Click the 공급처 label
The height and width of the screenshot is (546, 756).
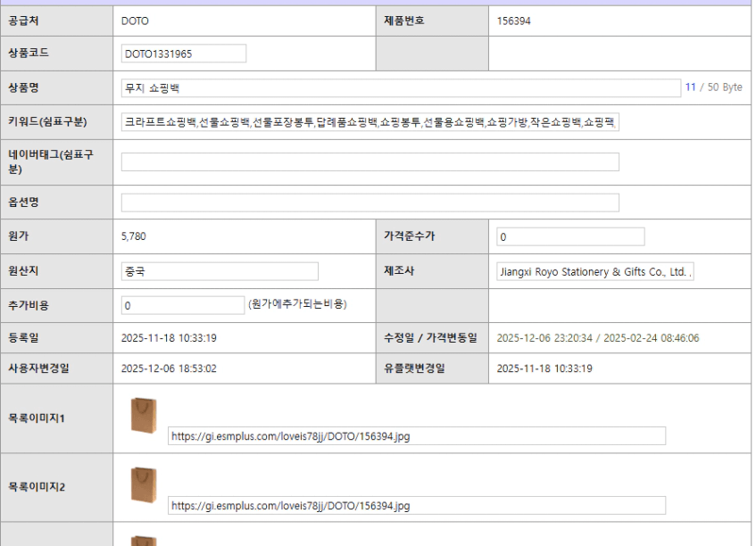click(x=23, y=21)
